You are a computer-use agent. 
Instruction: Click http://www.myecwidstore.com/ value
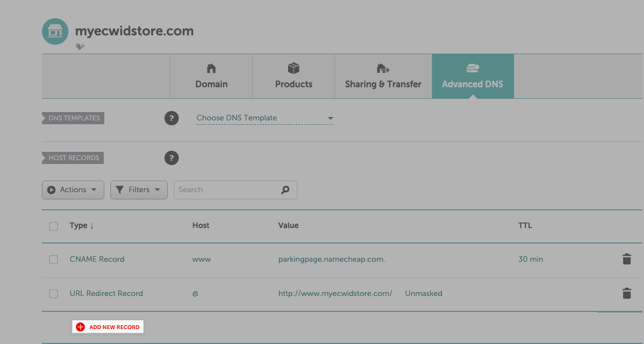335,293
